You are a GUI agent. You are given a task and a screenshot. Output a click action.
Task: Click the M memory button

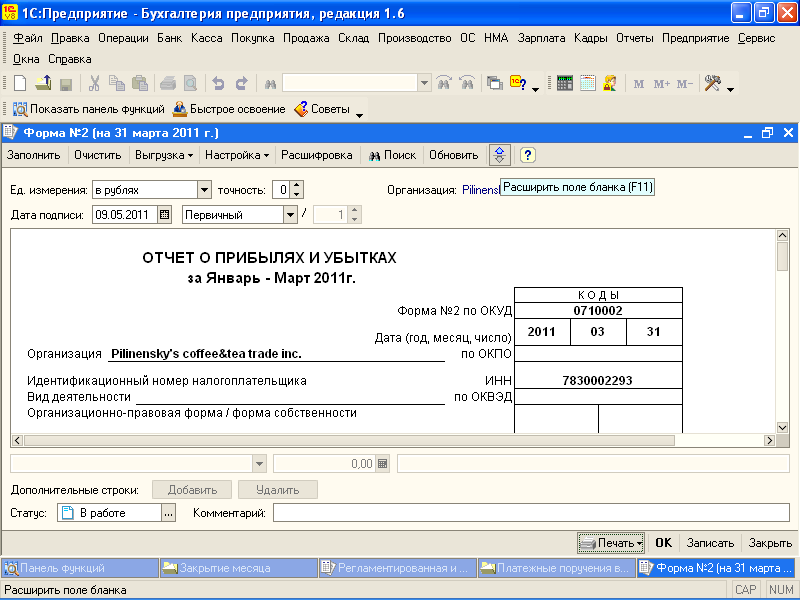(x=639, y=84)
